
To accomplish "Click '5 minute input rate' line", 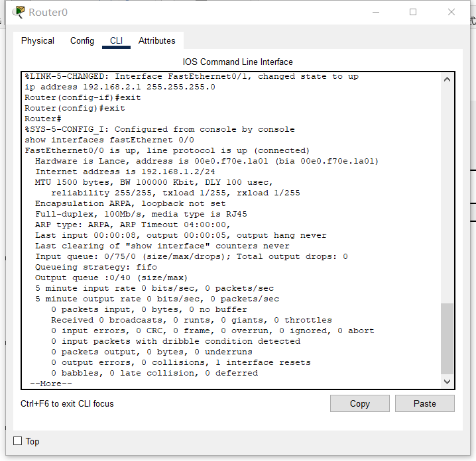I will 154,288.
